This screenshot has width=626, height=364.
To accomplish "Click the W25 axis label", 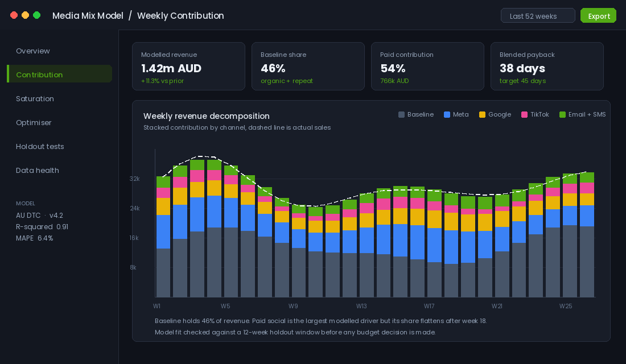I will 566,306.
